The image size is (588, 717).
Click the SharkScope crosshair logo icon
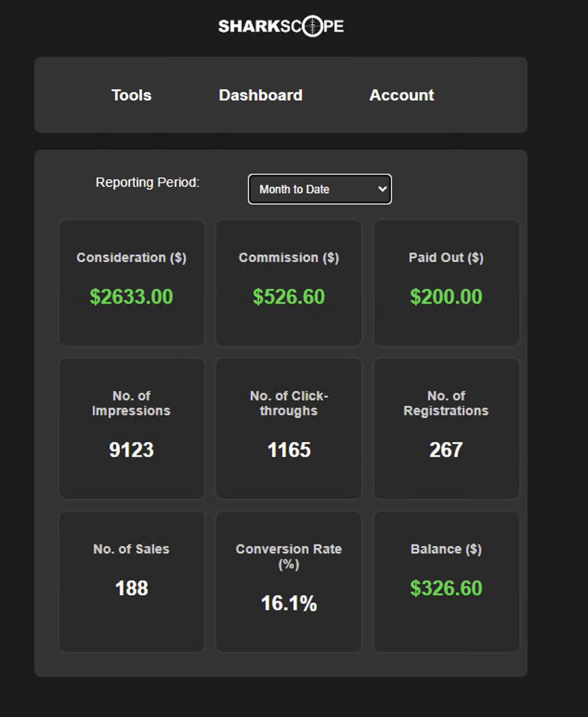pyautogui.click(x=314, y=26)
